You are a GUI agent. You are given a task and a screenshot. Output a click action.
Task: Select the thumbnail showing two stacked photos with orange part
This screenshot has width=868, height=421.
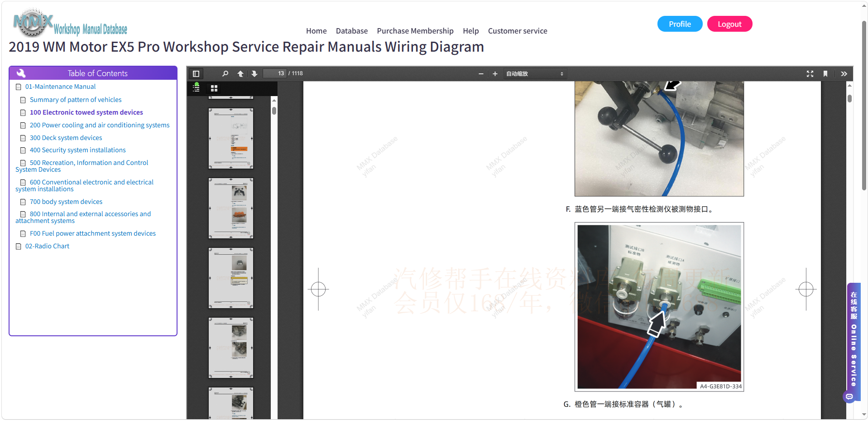[x=231, y=208]
